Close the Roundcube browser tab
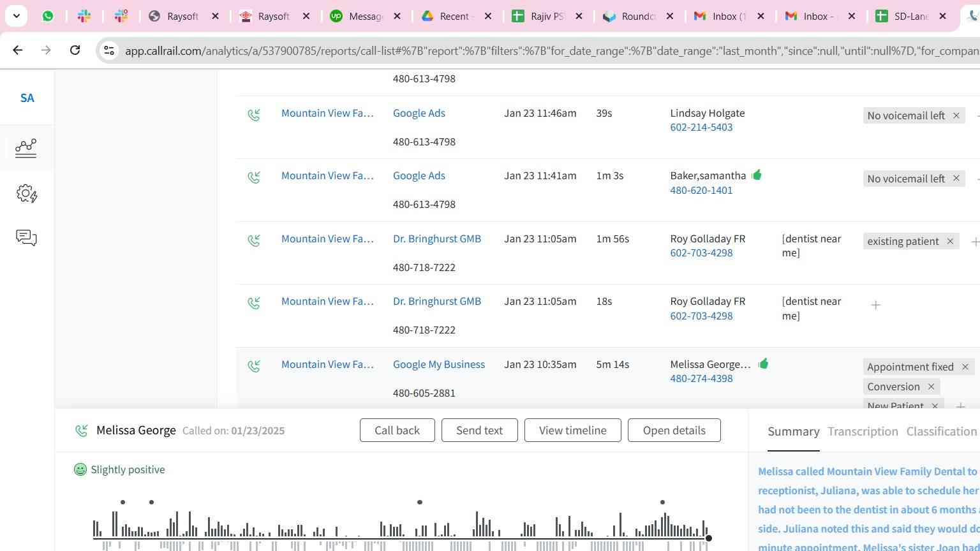Viewport: 980px width, 551px height. pyautogui.click(x=670, y=16)
